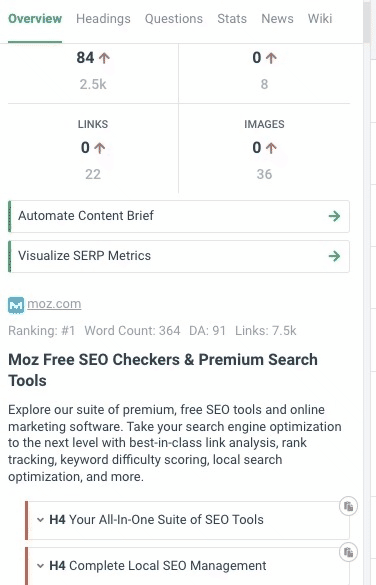This screenshot has width=376, height=585.
Task: Expand 'Complete Local SEO Management' chevron
Action: [x=40, y=566]
